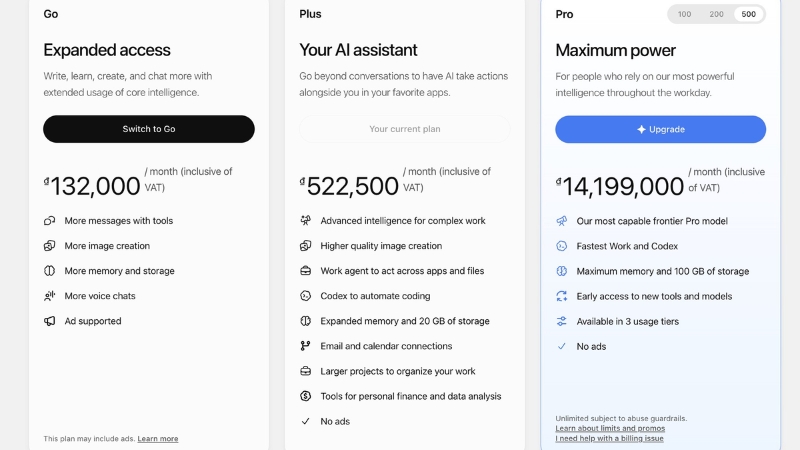Click the voice chats icon in Go plan
The image size is (800, 450).
49,296
